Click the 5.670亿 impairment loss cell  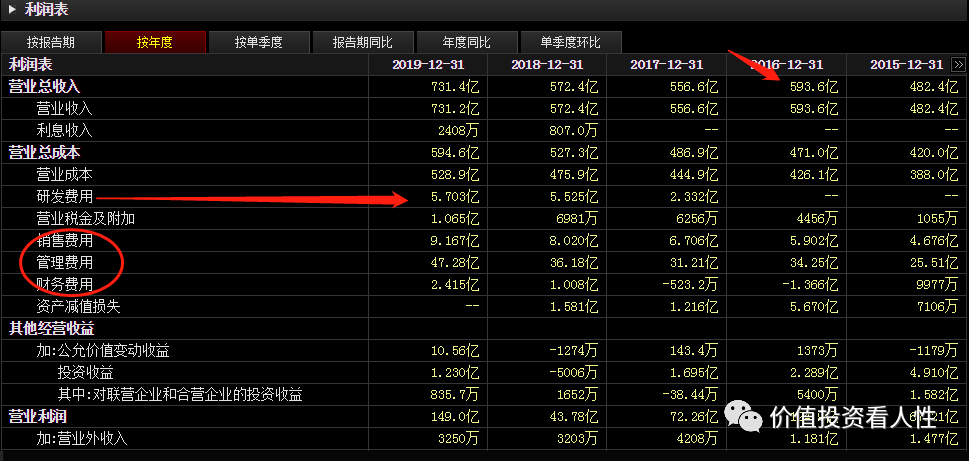813,307
